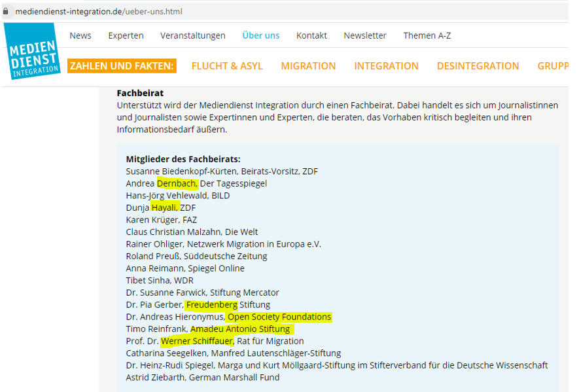Click the lock icon in address bar

click(6, 12)
